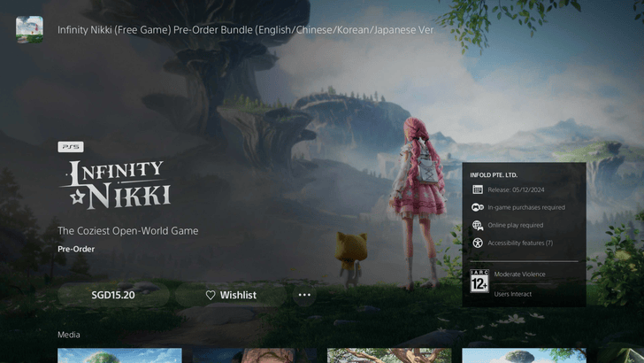Click the 'Moderate Violence' rating descriptor
The height and width of the screenshot is (363, 644).
(x=519, y=274)
